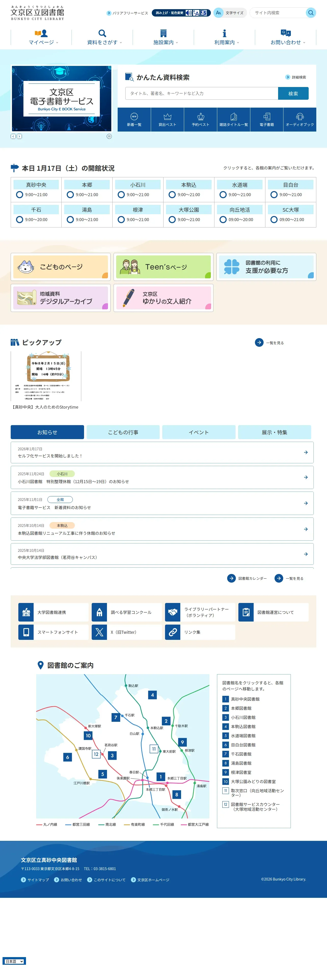
Task: Open the 詳細検索 link
Action: (x=296, y=77)
